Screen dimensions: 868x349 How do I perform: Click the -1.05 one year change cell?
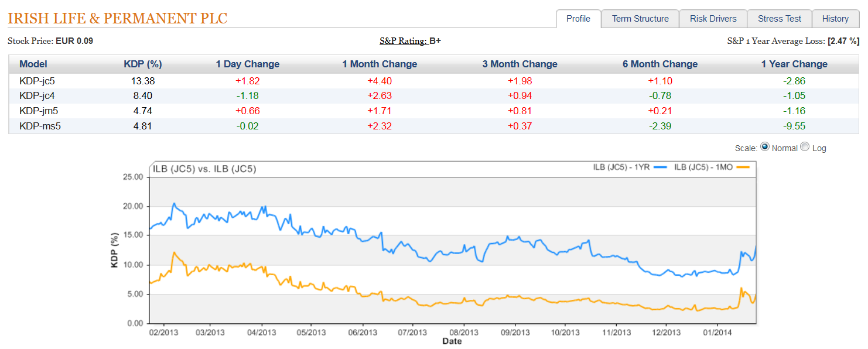point(794,96)
